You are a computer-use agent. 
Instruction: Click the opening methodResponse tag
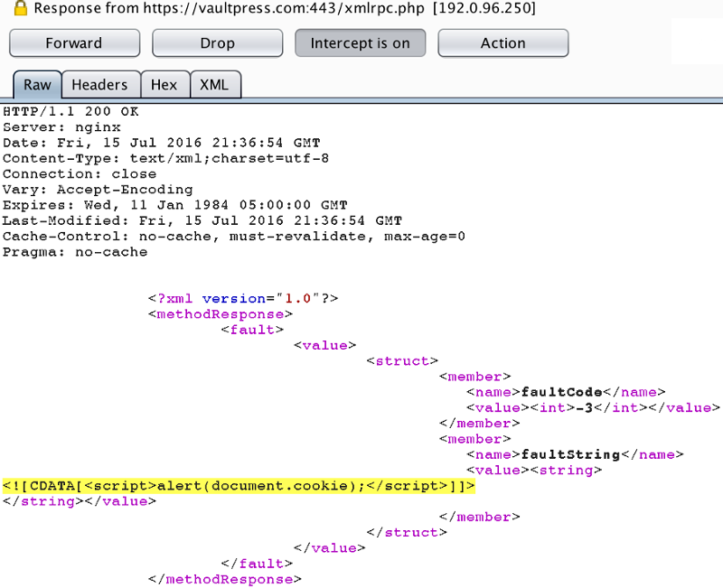[x=221, y=314]
